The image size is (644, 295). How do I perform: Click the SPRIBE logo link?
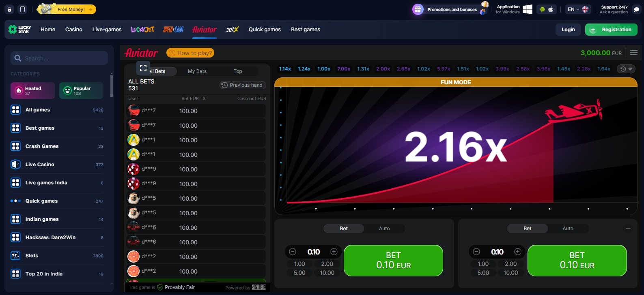[258, 287]
